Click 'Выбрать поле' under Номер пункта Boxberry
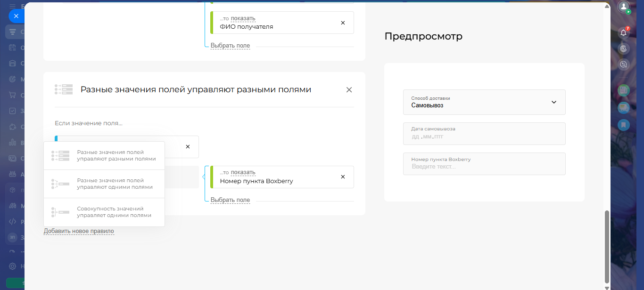Viewport: 644px width, 290px height. click(230, 200)
